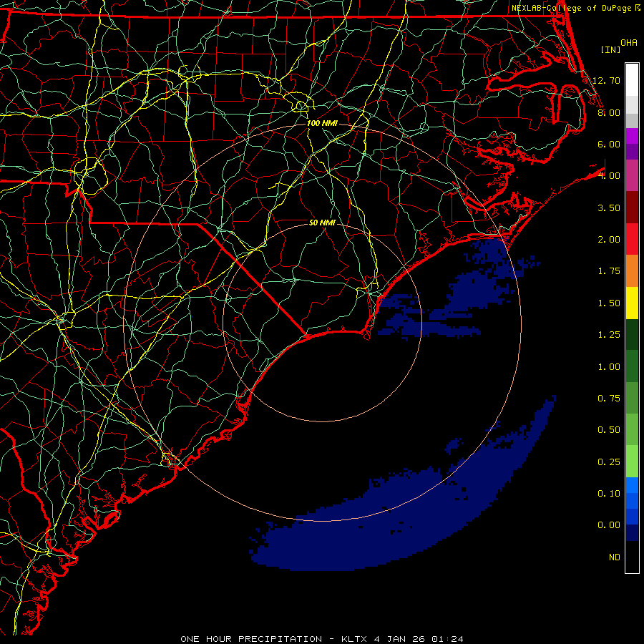644x644 pixels.
Task: Click the '4 JAN 26 01:24' timestamp
Action: [419, 639]
